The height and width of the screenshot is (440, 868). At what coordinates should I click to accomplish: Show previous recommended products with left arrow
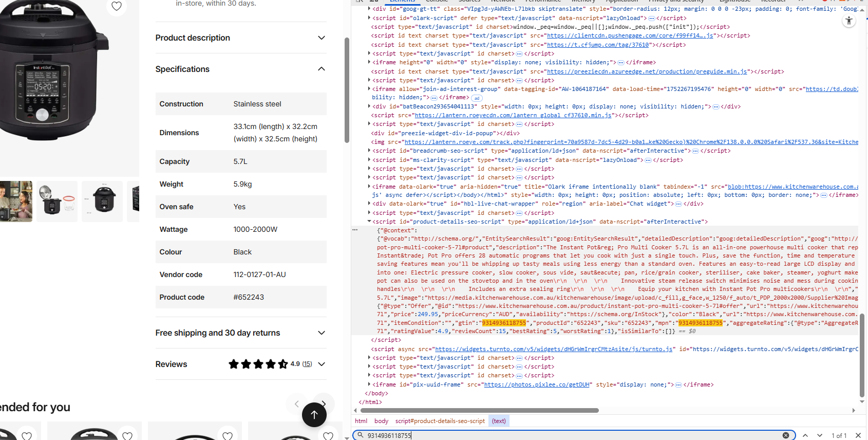(x=296, y=404)
